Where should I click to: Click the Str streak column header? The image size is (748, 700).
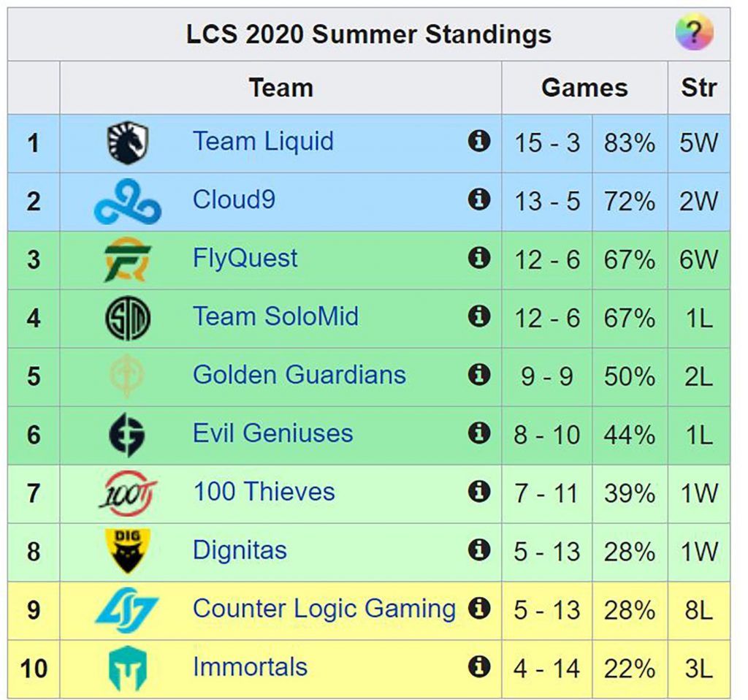698,88
